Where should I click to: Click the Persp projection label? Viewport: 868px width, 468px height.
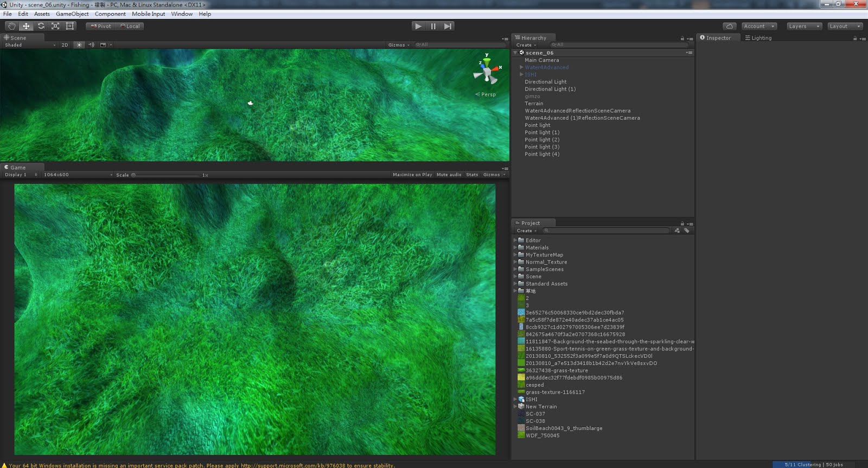click(486, 94)
